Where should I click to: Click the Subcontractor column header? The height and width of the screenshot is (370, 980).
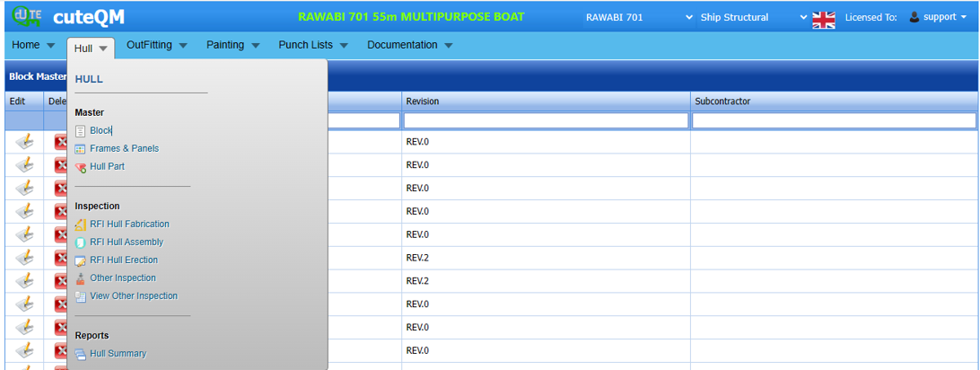(722, 101)
